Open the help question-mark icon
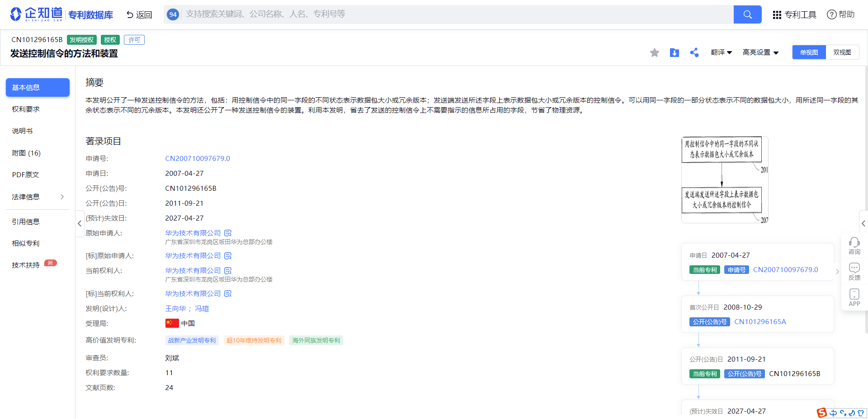Viewport: 868px width, 419px height. pyautogui.click(x=831, y=14)
